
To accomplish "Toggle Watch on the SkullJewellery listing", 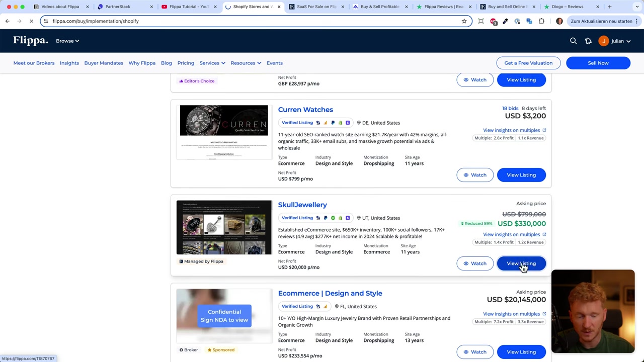I will click(x=475, y=263).
